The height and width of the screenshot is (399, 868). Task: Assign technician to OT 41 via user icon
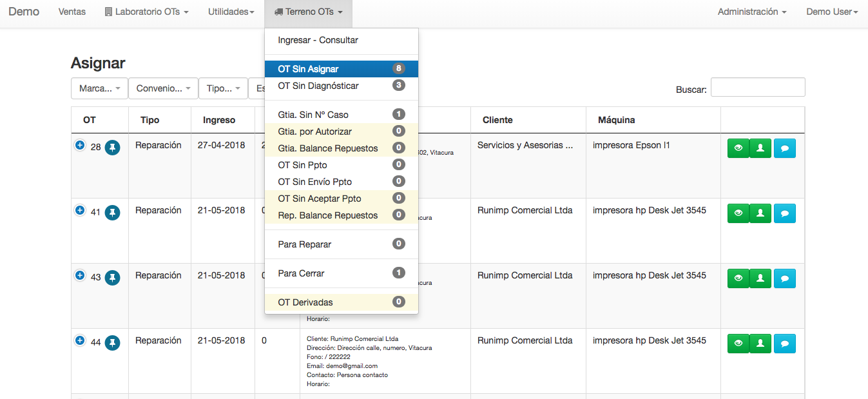click(760, 213)
